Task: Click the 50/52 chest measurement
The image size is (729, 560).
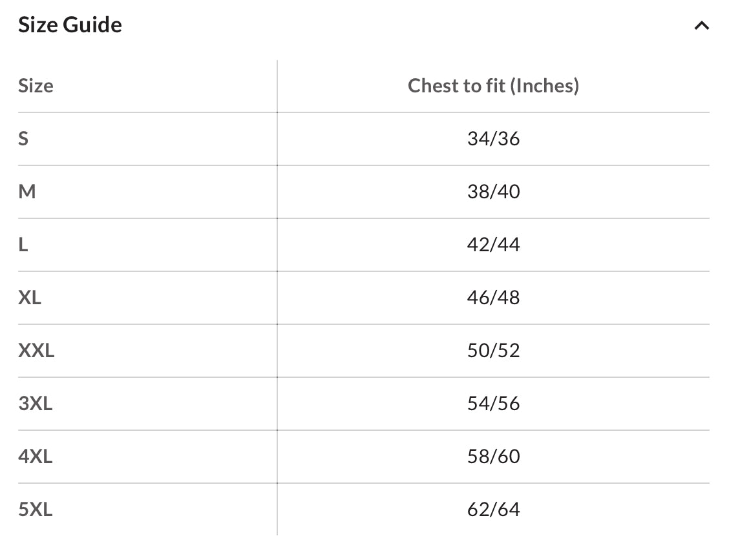Action: tap(493, 351)
